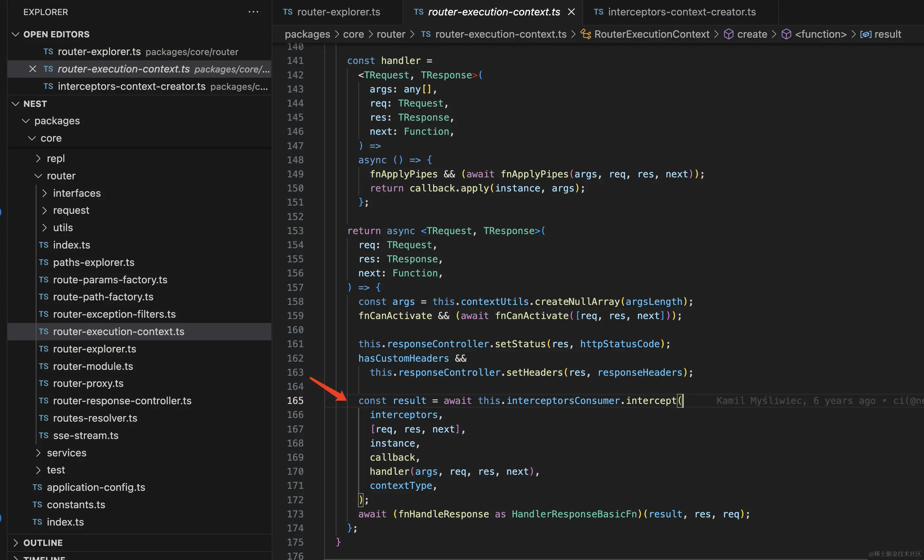Click router breadcrumb segment

(x=391, y=34)
